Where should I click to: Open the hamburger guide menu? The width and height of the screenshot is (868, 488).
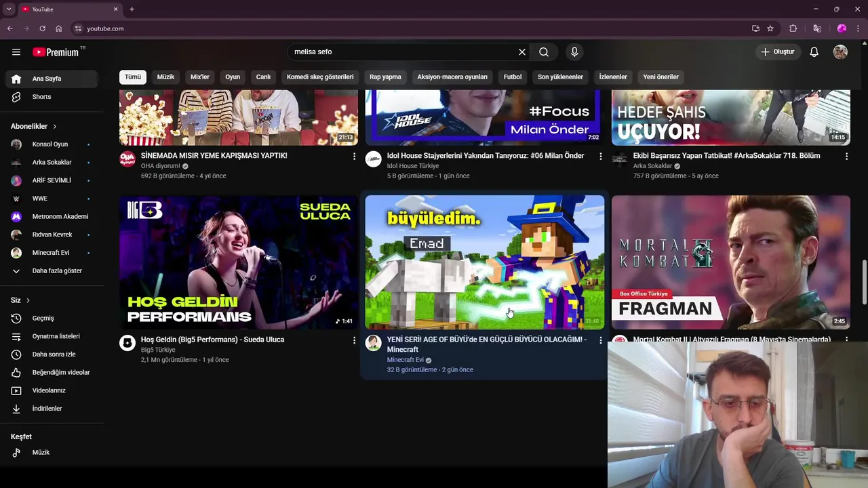tap(16, 52)
